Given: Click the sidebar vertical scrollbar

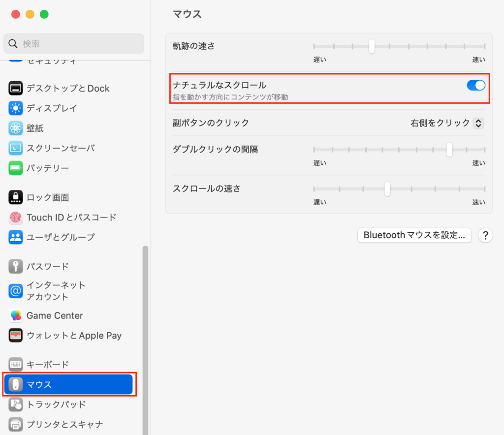Looking at the screenshot, I should [145, 340].
